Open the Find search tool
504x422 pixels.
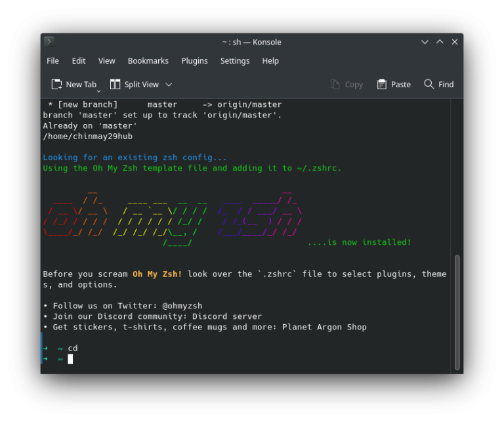click(439, 84)
